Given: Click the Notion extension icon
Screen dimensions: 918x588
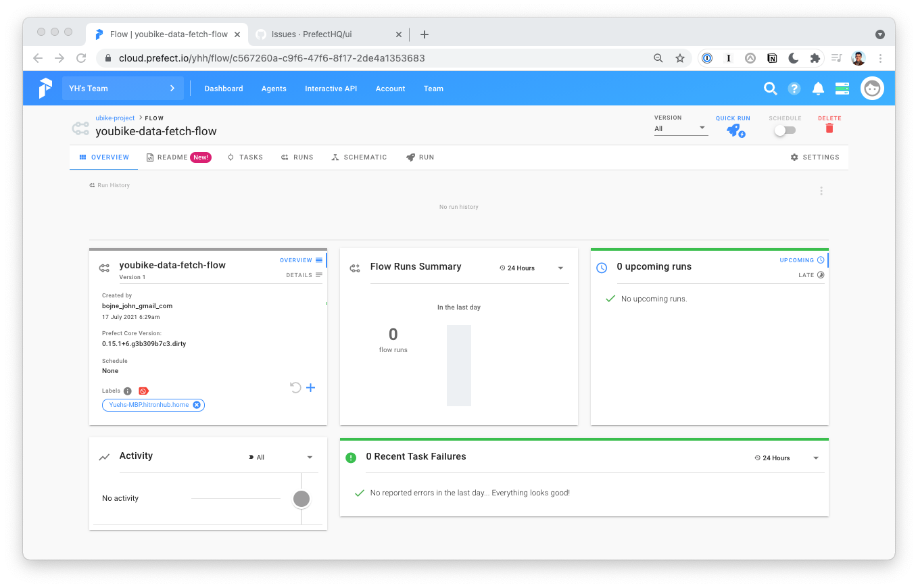Looking at the screenshot, I should [x=772, y=58].
